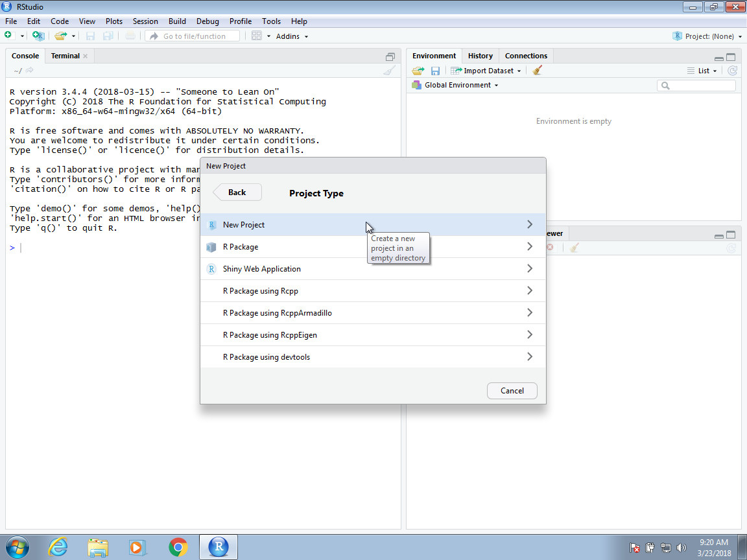
Task: Click the volume icon in the system tray
Action: click(x=682, y=548)
